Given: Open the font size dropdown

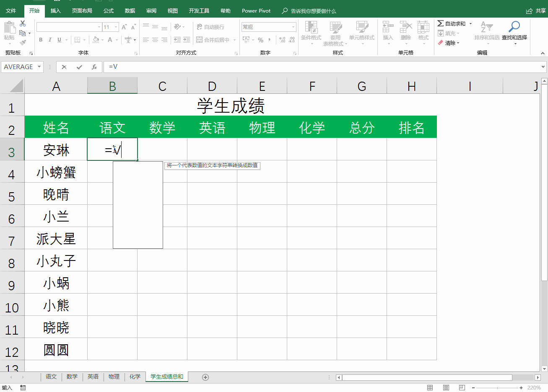Looking at the screenshot, I should [x=116, y=27].
